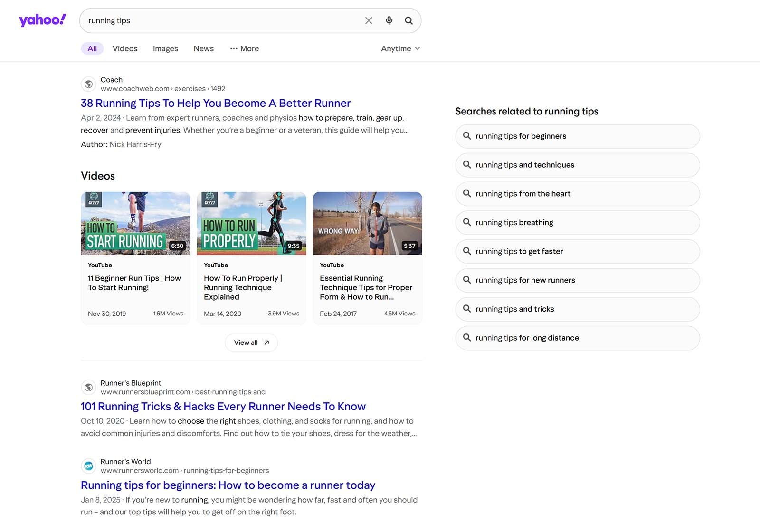Open '38 Running Tips To Help You Become A Better Runner'
The image size is (760, 532).
click(215, 103)
